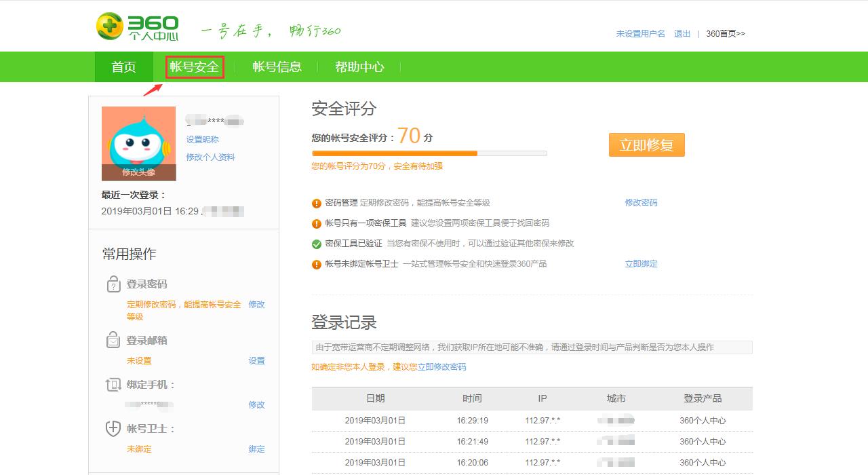Viewport: 868px width, 475px height.
Task: Click the security score progress bar
Action: click(x=427, y=153)
